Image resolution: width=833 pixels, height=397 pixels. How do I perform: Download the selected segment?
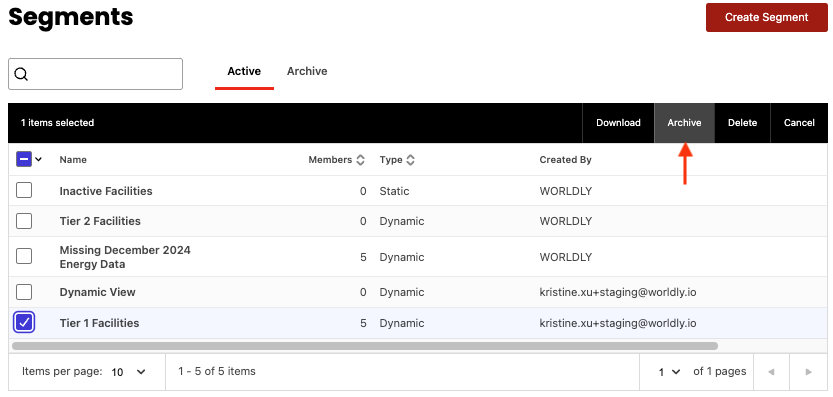pos(618,123)
